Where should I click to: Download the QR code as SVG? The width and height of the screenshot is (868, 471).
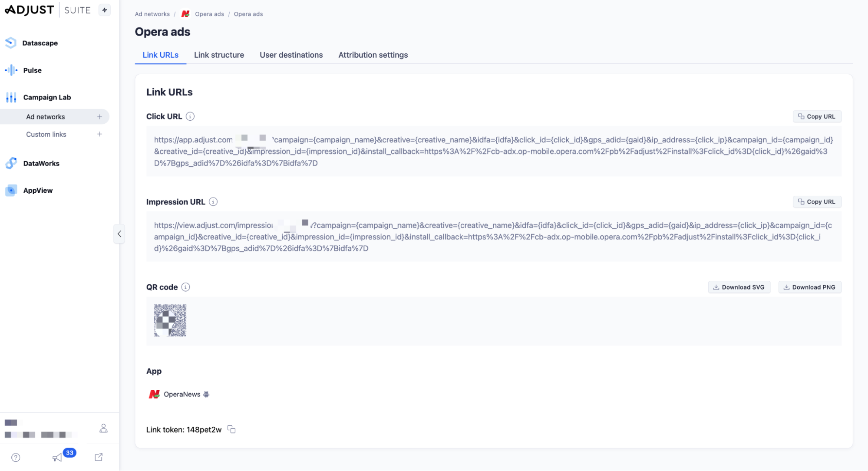739,287
